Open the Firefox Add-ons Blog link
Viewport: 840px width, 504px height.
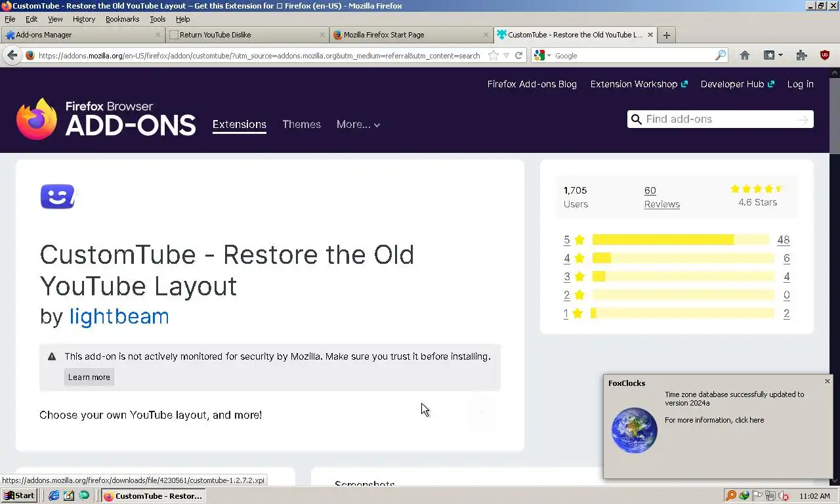pyautogui.click(x=532, y=84)
